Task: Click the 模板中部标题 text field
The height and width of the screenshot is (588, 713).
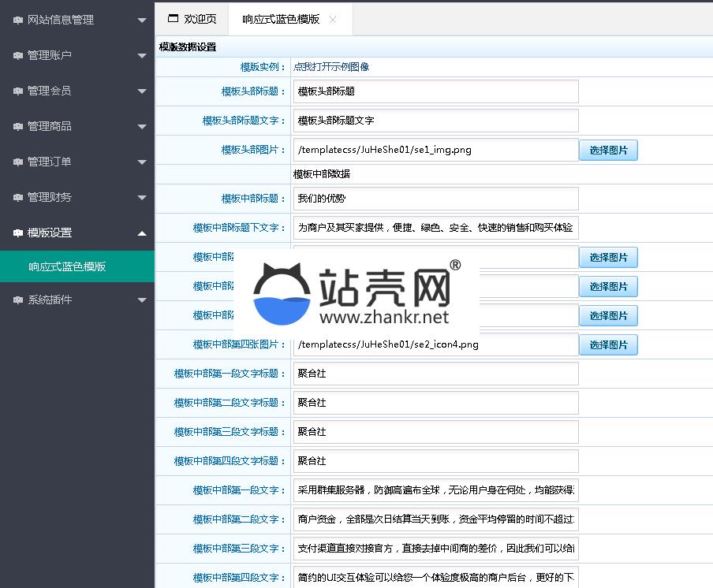Action: (x=435, y=199)
